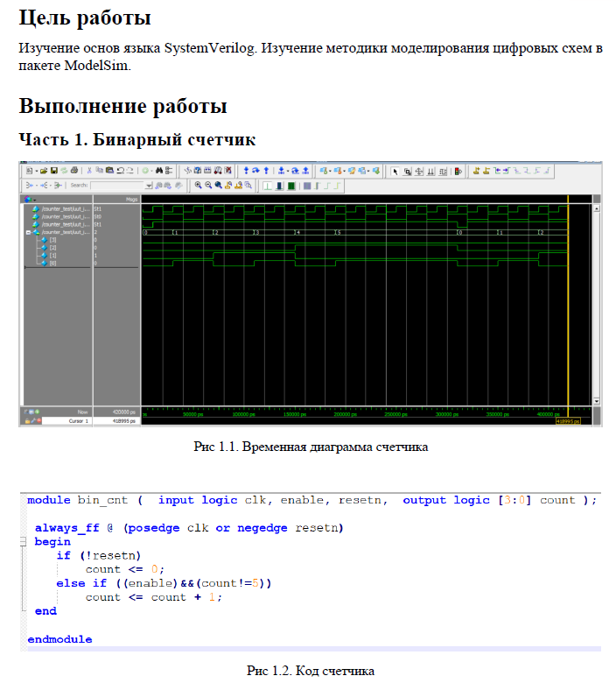Click the waveform vertical scrollbar down arrow
This screenshot has height=683, width=616.
click(x=597, y=402)
